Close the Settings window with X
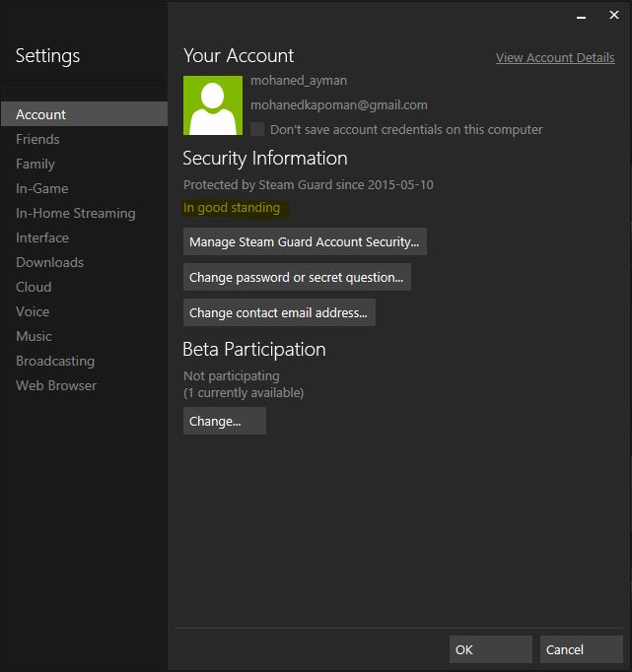 click(614, 15)
